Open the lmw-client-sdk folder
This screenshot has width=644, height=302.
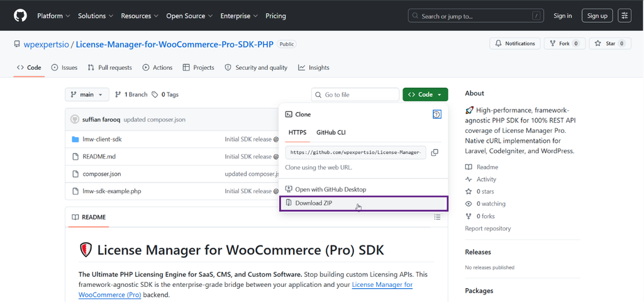pos(102,139)
